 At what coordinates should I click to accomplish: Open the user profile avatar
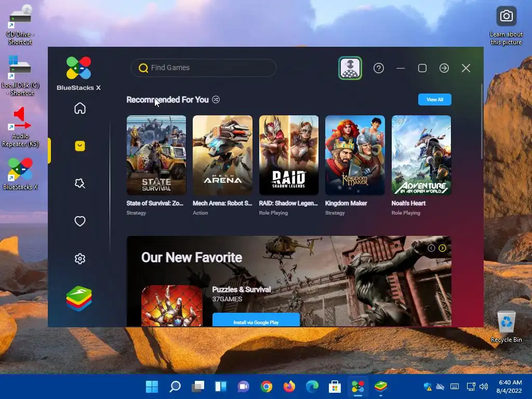click(350, 68)
